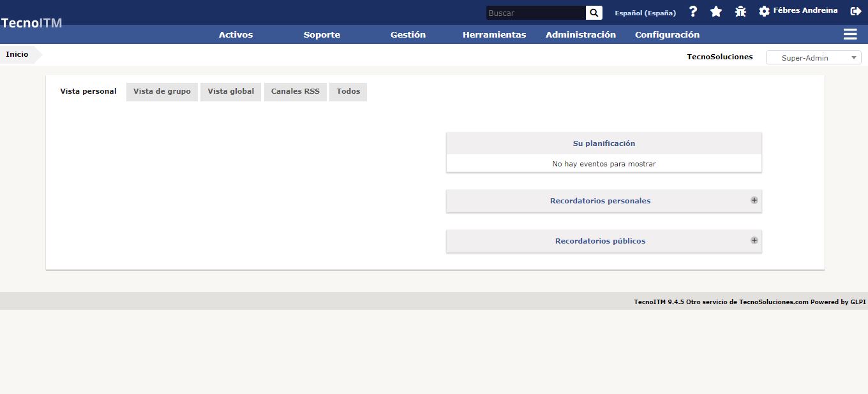
Task: Expand Recordatorios personales with plus icon
Action: click(754, 200)
